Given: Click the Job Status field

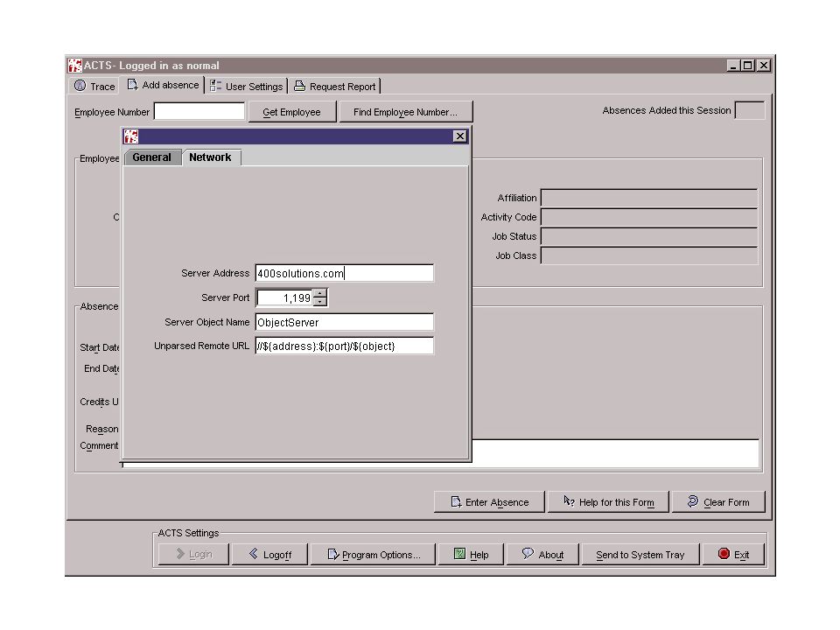Looking at the screenshot, I should (x=649, y=237).
